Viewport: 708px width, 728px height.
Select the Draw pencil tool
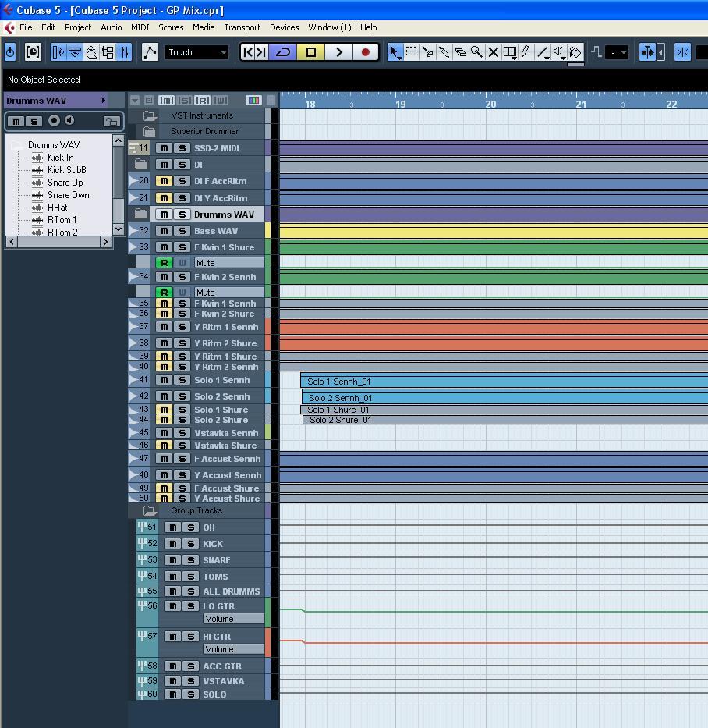click(526, 52)
